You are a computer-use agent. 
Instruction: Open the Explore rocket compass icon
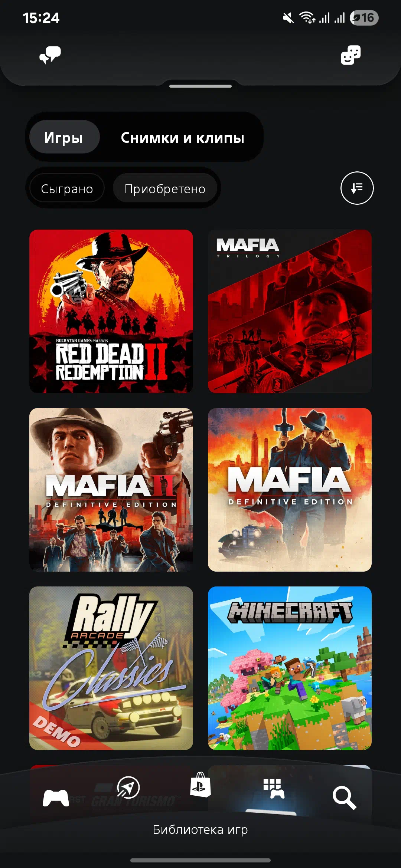pos(128,787)
